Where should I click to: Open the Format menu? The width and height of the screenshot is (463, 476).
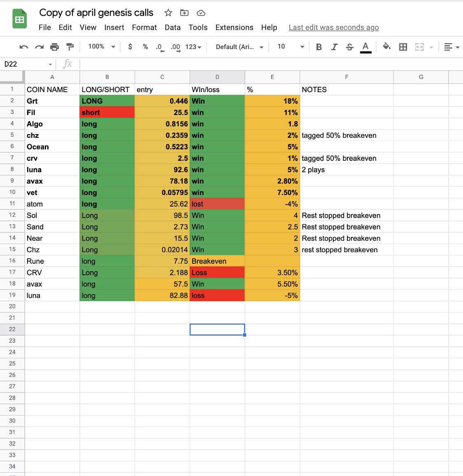point(144,27)
